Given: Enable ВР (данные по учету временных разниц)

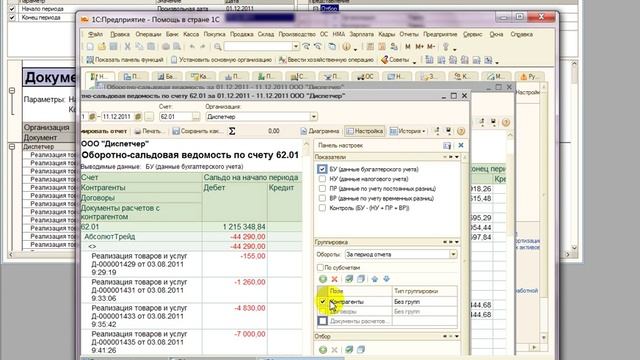Looking at the screenshot, I should 322,198.
